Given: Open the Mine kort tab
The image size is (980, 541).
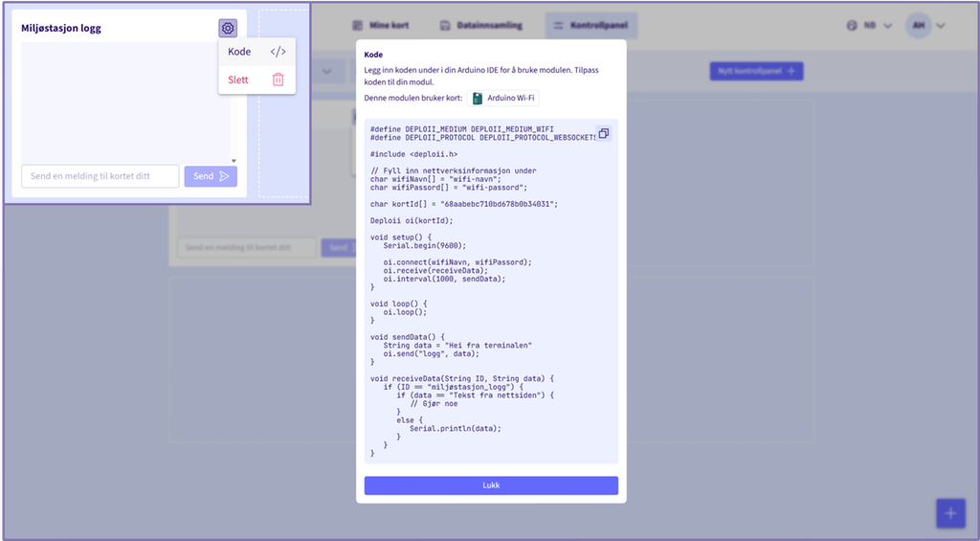Looking at the screenshot, I should (x=381, y=26).
